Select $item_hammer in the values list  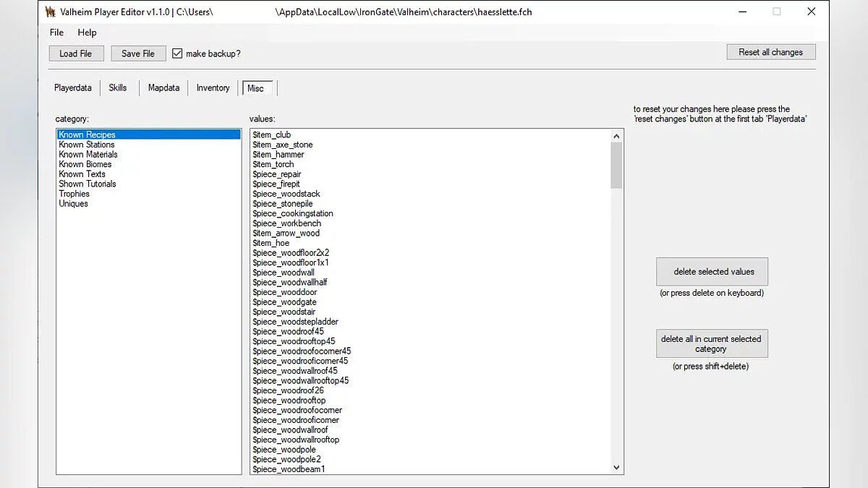pyautogui.click(x=278, y=155)
